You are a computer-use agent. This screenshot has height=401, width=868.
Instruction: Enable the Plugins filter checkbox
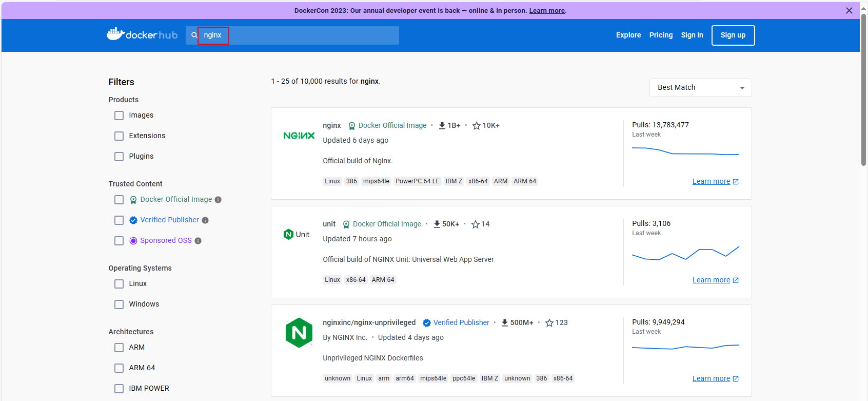click(x=119, y=157)
